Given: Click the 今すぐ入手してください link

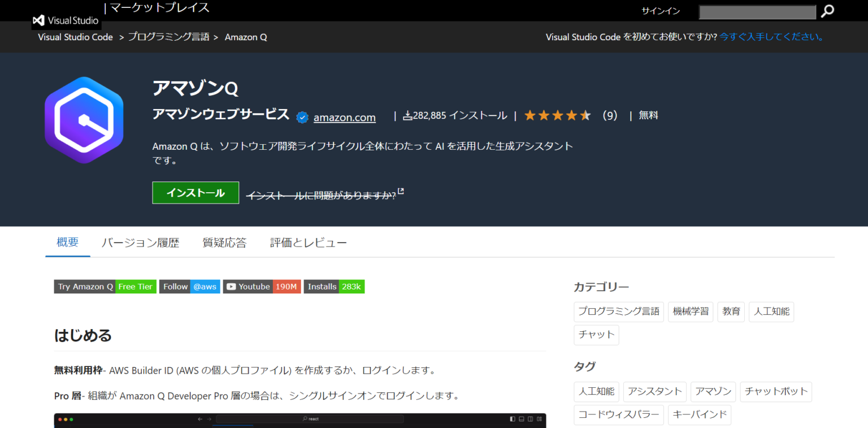Looking at the screenshot, I should [770, 36].
